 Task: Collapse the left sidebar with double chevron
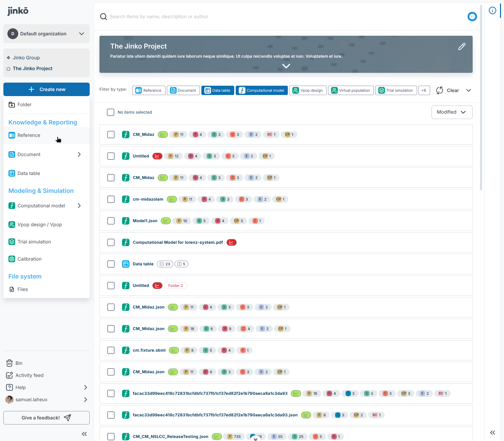[x=84, y=434]
